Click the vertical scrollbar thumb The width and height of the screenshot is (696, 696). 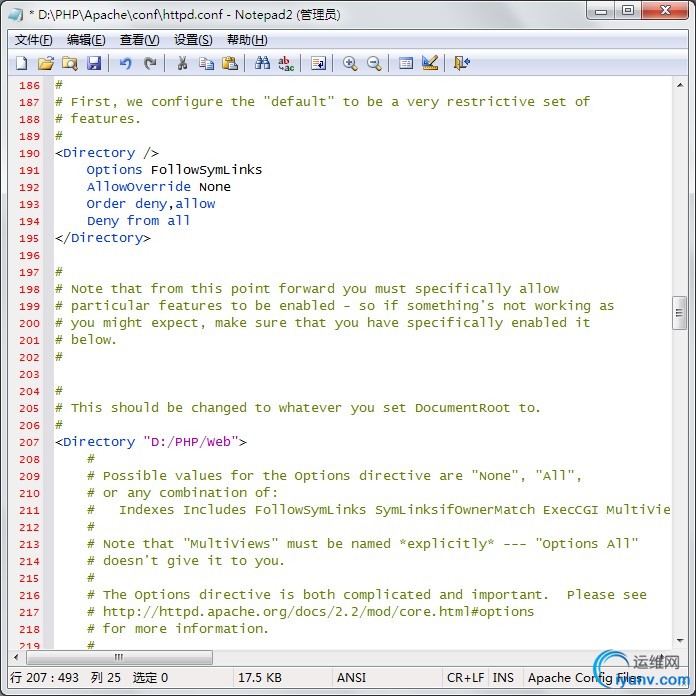pyautogui.click(x=679, y=313)
